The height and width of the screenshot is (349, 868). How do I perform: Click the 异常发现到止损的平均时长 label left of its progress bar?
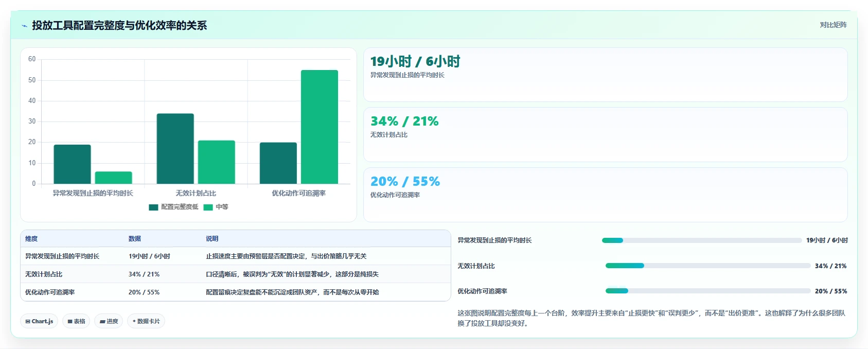(x=494, y=240)
